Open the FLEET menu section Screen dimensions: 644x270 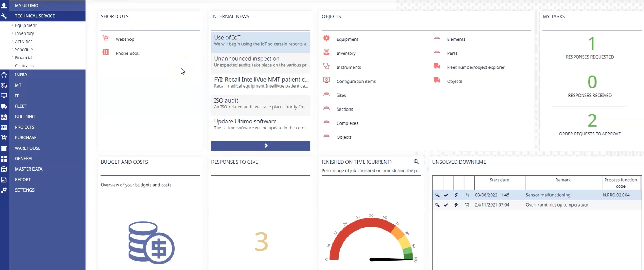[21, 106]
